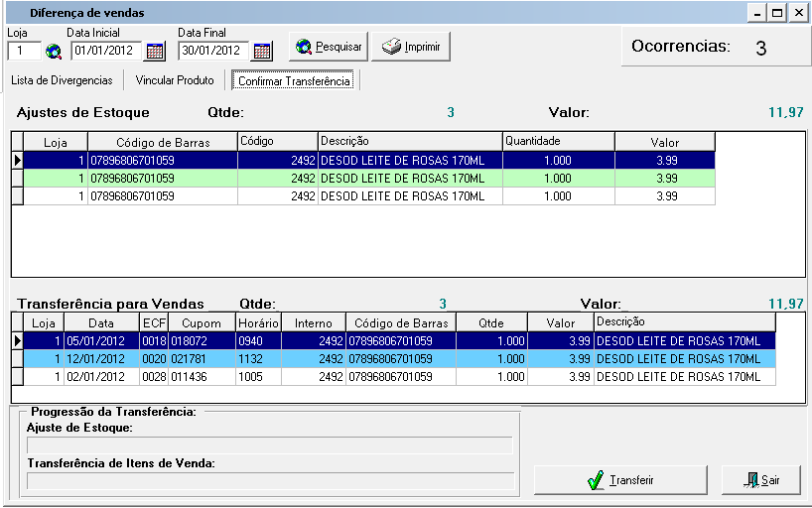
Task: Click Transferência de Itens de Venda progress bar
Action: coord(270,481)
